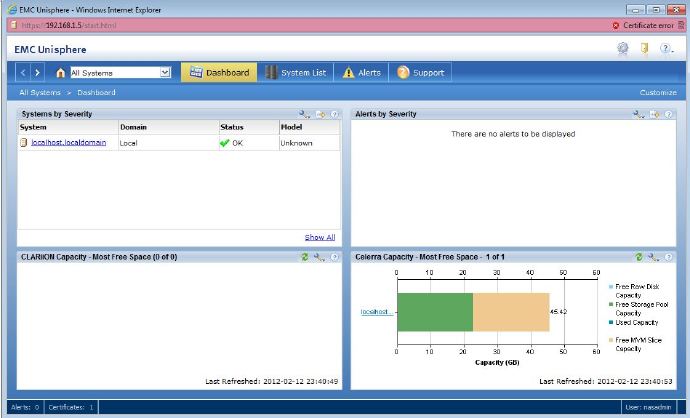This screenshot has height=418, width=690.
Task: Click User: nasadmin in the status bar
Action: pyautogui.click(x=649, y=407)
